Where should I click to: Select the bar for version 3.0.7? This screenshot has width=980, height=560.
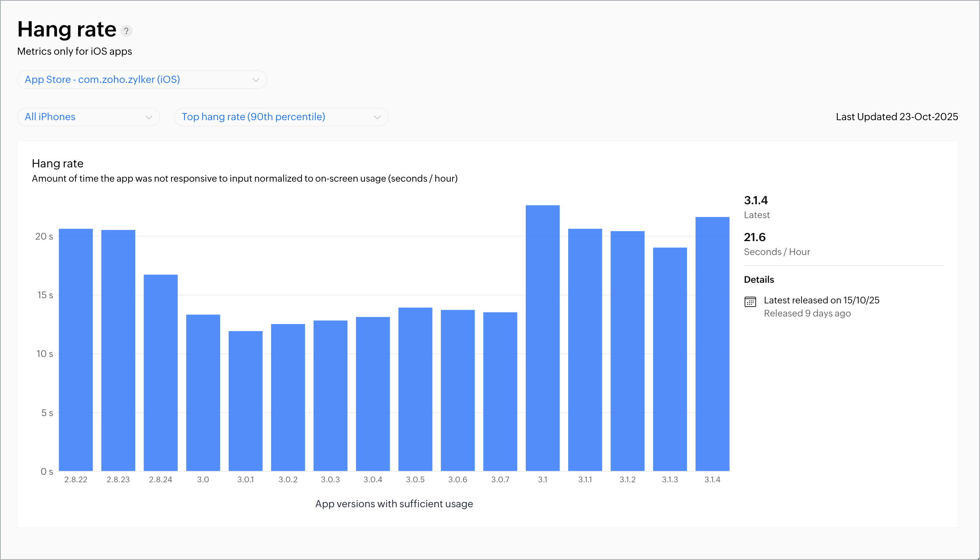point(500,391)
